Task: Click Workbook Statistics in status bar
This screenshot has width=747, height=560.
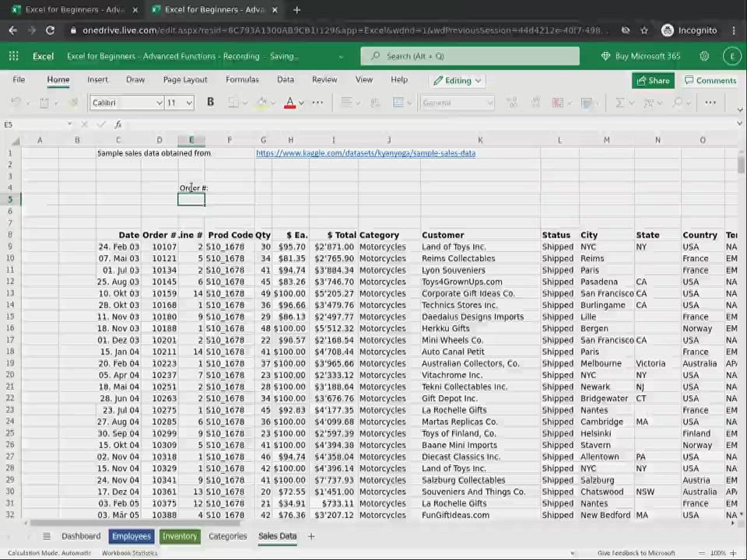Action: click(x=130, y=553)
